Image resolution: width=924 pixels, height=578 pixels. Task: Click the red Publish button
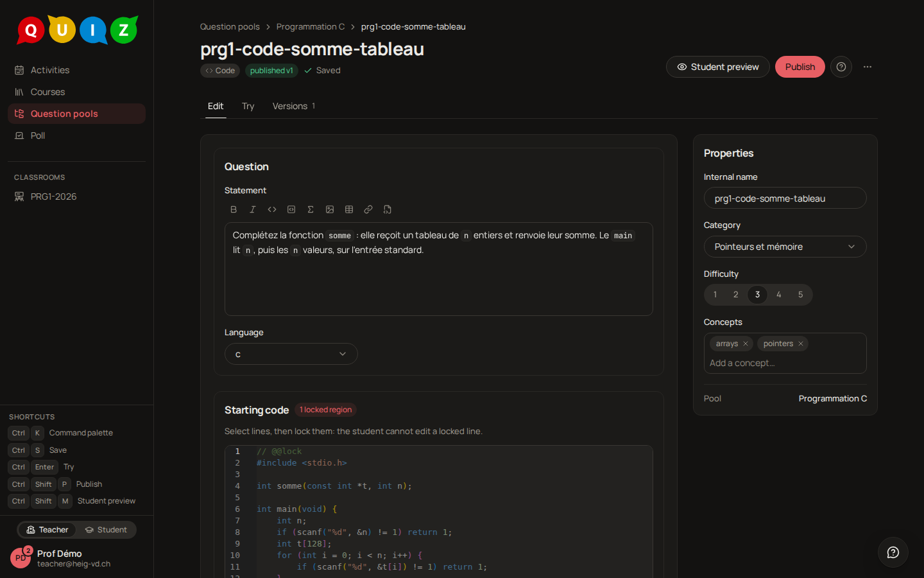(800, 67)
